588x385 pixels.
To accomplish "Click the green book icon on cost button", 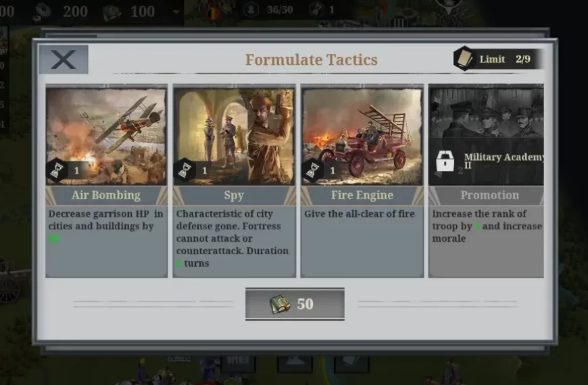I will point(280,304).
